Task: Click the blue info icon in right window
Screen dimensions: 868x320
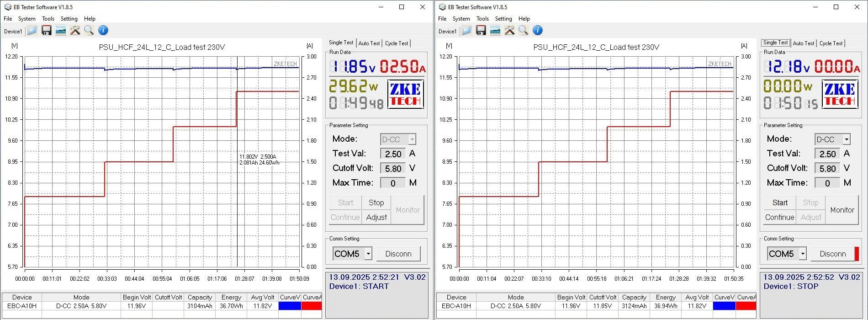Action: click(x=538, y=31)
